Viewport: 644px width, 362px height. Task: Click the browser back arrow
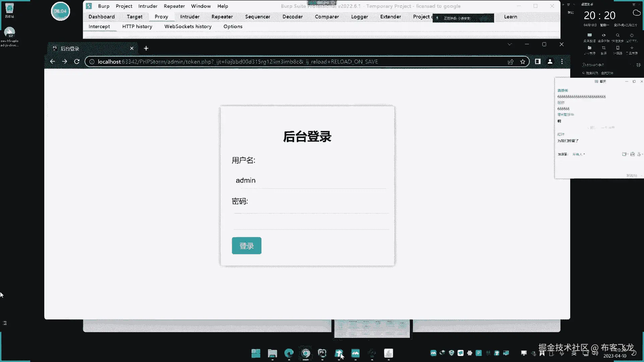coord(52,62)
